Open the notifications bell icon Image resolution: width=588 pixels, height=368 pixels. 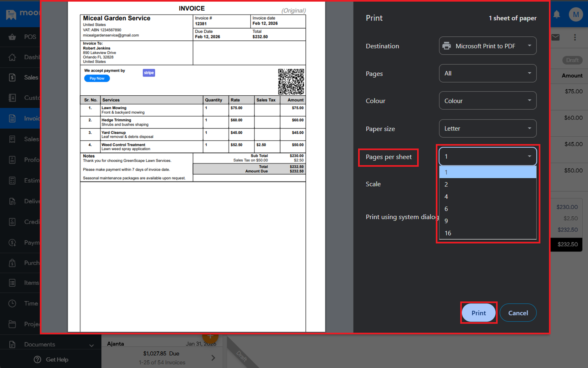pos(557,15)
